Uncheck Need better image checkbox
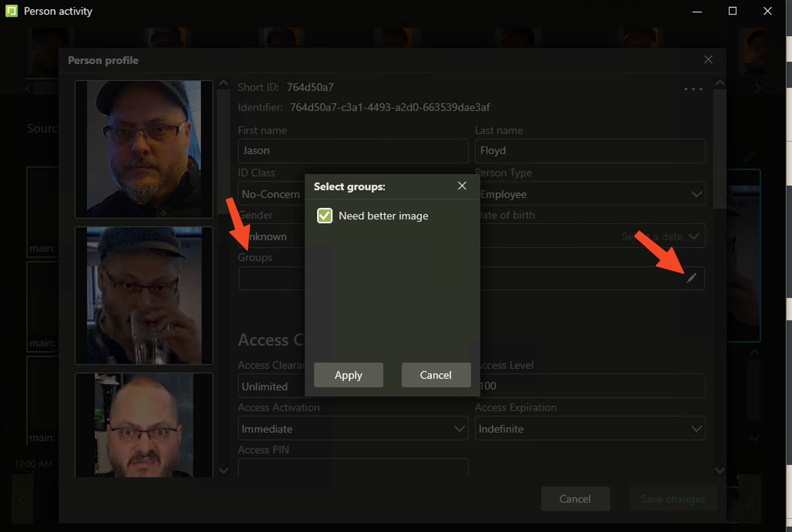This screenshot has height=532, width=792. [x=324, y=216]
